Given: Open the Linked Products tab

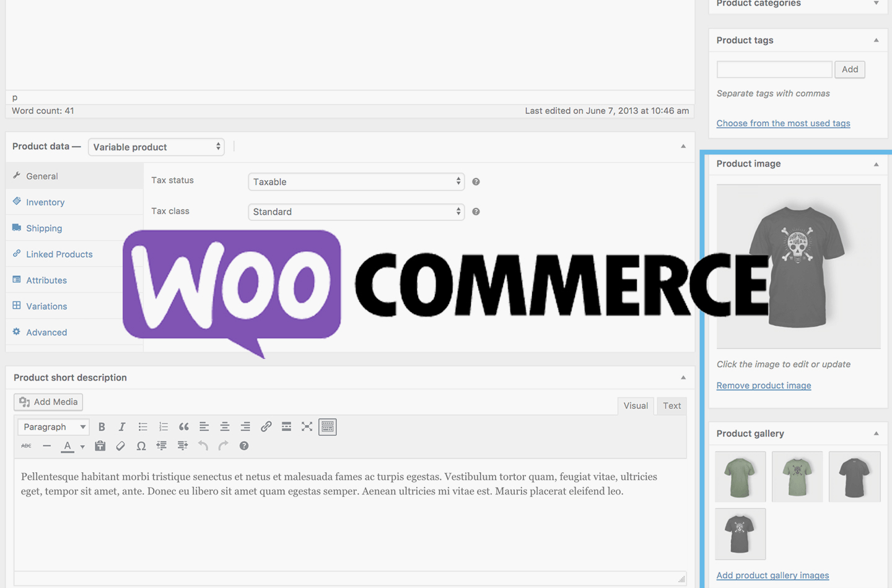Looking at the screenshot, I should point(74,254).
